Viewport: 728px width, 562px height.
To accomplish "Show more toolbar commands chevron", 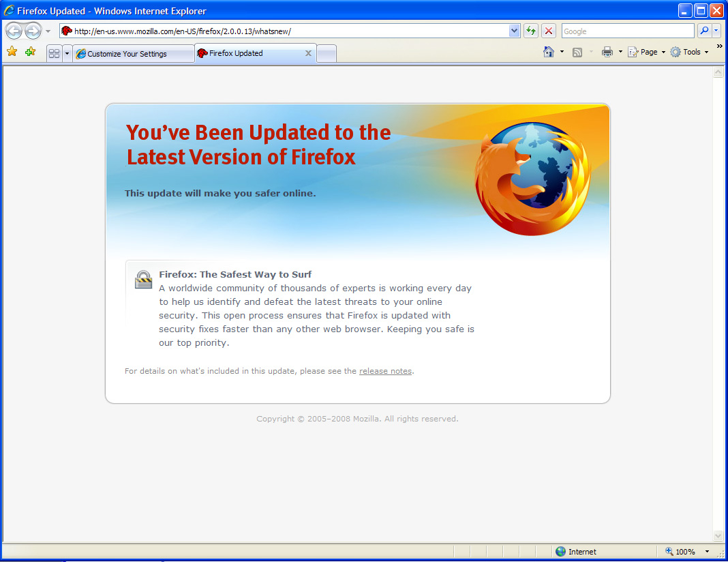I will [720, 46].
